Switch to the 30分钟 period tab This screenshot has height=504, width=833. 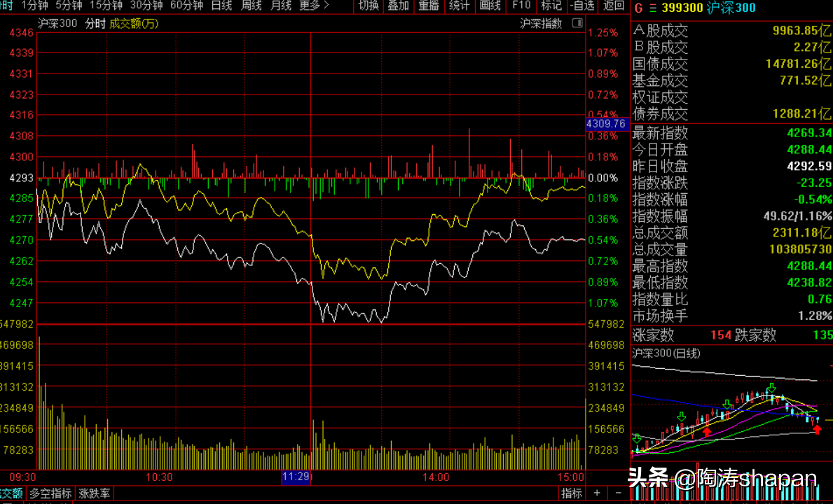pos(146,6)
